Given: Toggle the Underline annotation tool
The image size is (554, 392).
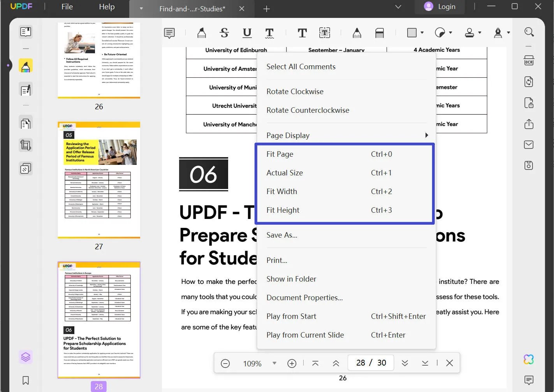Looking at the screenshot, I should (x=247, y=33).
